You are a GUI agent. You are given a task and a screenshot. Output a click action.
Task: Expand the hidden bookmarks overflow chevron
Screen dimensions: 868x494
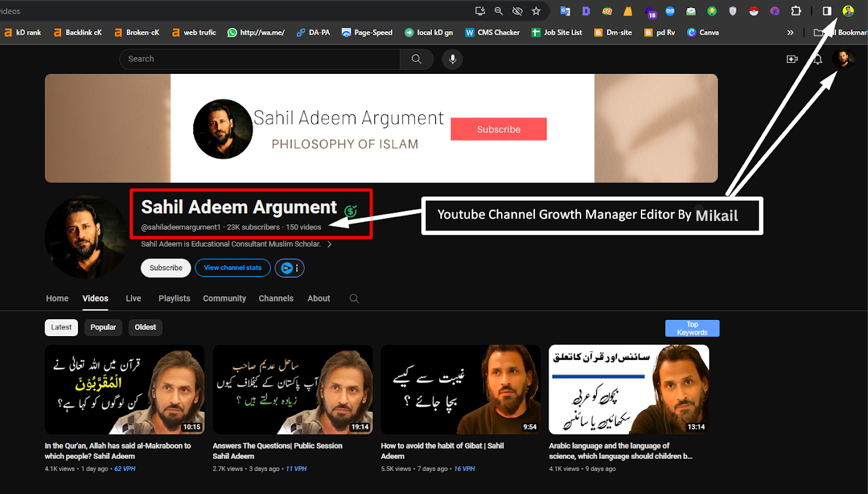point(790,32)
